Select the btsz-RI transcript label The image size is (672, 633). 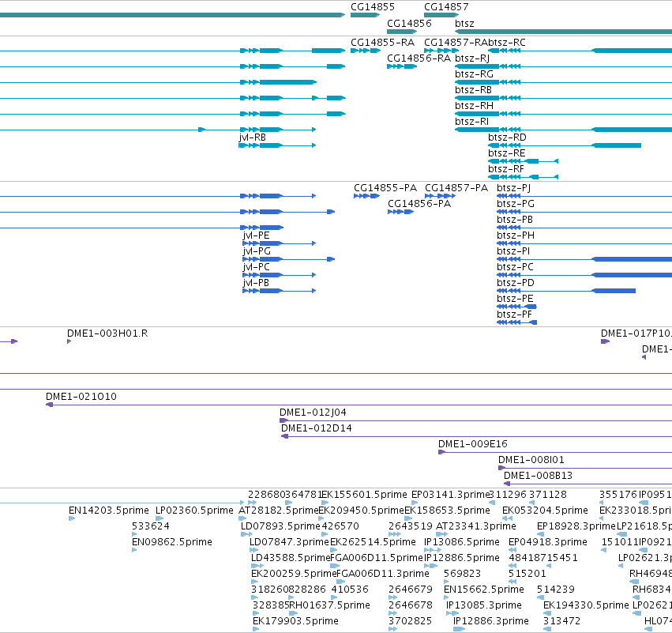coord(471,122)
